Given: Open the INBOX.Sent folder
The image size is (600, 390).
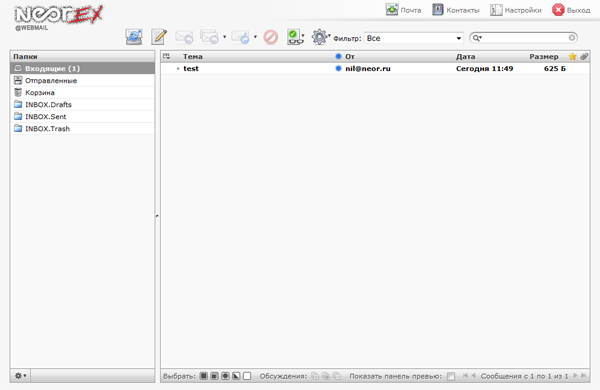Looking at the screenshot, I should tap(82, 116).
